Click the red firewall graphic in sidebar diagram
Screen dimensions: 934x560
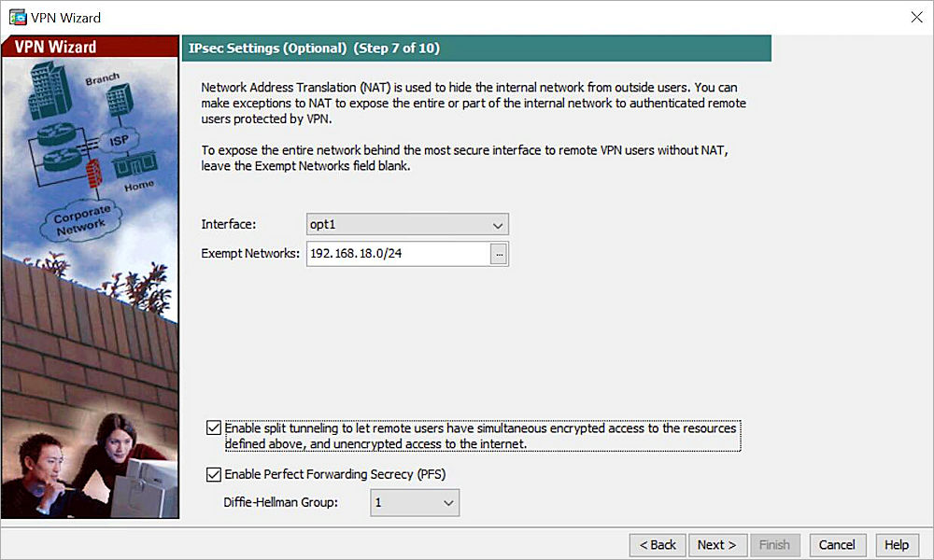92,171
